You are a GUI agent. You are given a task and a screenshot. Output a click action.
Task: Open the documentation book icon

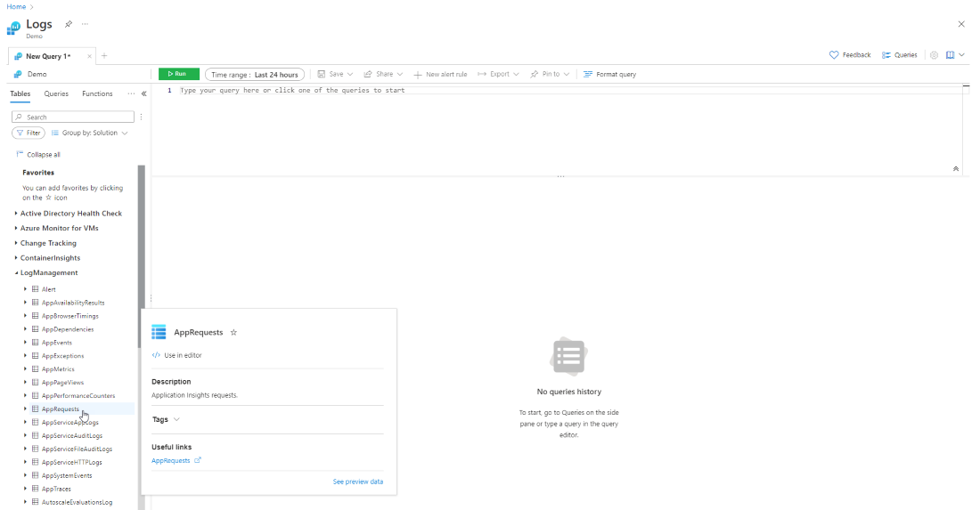(950, 55)
